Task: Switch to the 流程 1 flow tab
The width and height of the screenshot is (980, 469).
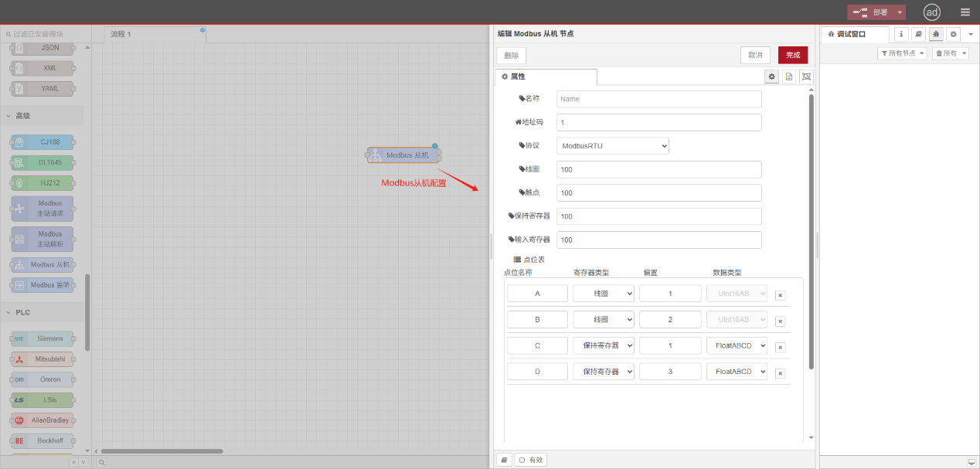Action: pyautogui.click(x=121, y=34)
